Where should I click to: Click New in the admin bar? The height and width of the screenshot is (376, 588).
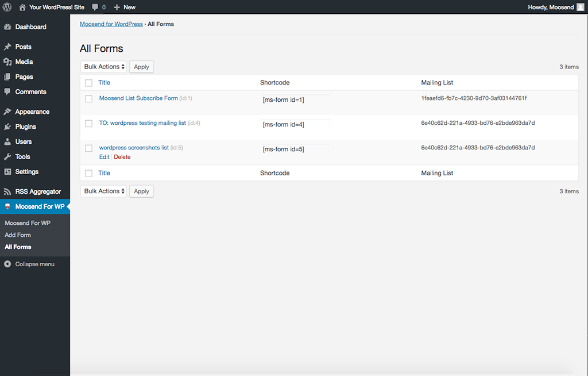point(129,7)
